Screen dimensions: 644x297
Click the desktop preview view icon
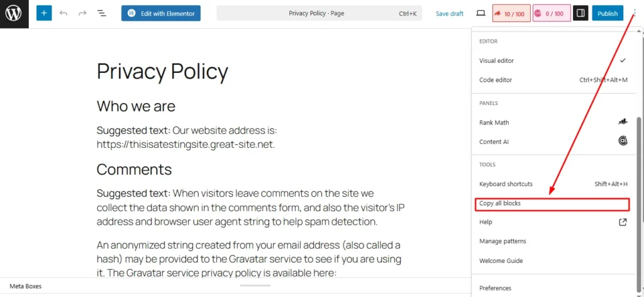point(480,13)
